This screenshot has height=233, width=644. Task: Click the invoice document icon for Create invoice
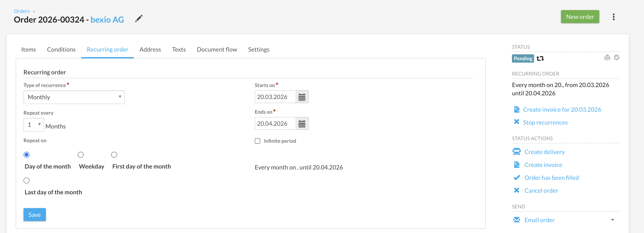coord(517,165)
